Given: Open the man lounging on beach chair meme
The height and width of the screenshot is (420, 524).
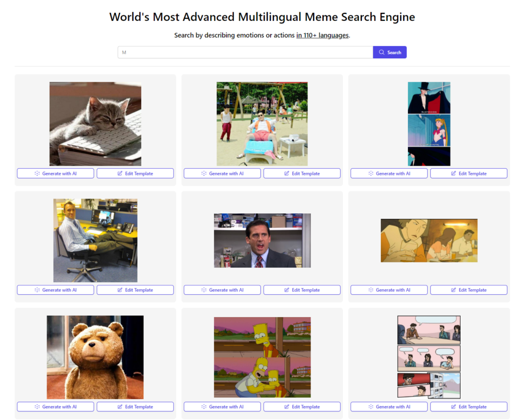Looking at the screenshot, I should 262,124.
